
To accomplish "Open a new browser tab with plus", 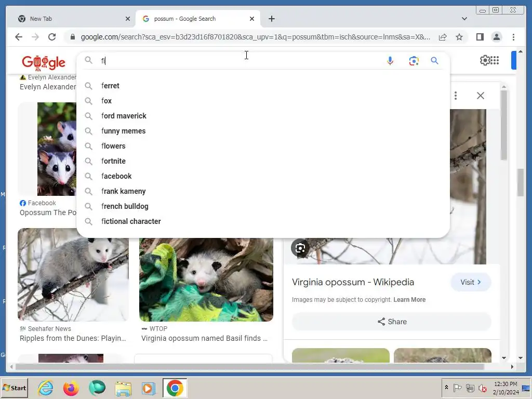I will point(271,19).
